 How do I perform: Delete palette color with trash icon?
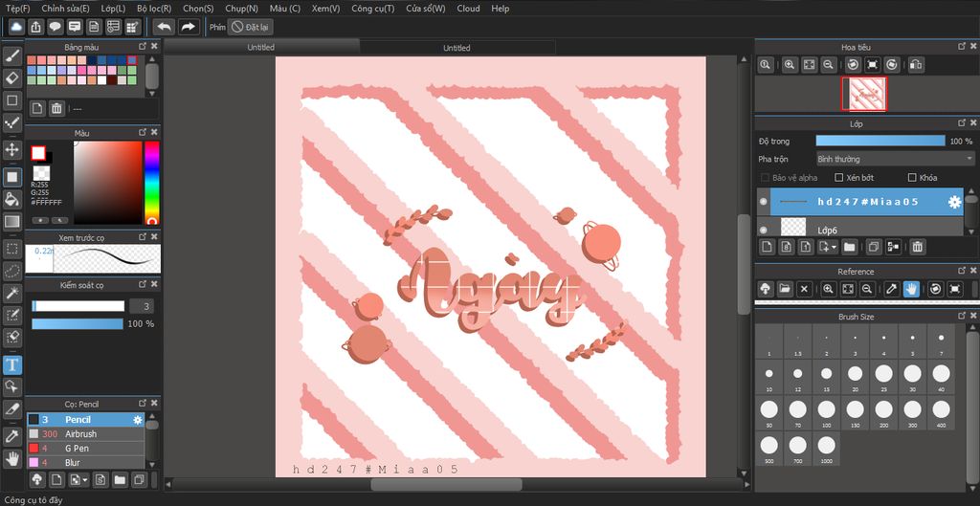[x=56, y=109]
